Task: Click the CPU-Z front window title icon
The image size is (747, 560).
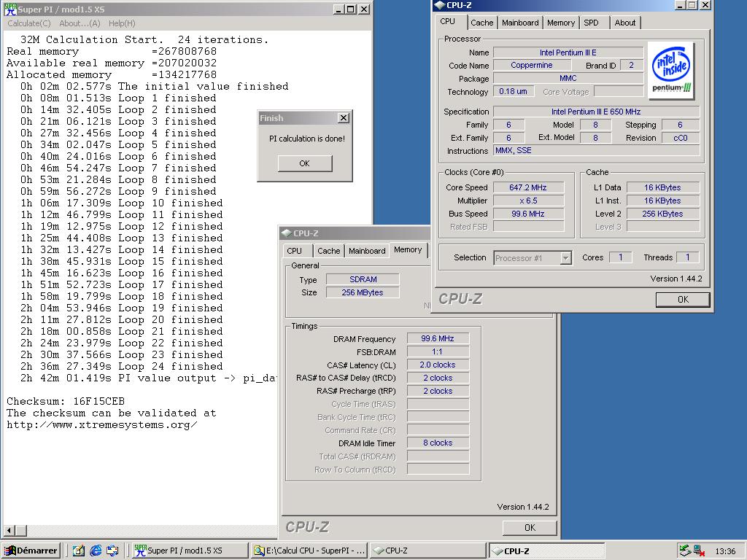Action: tap(440, 5)
